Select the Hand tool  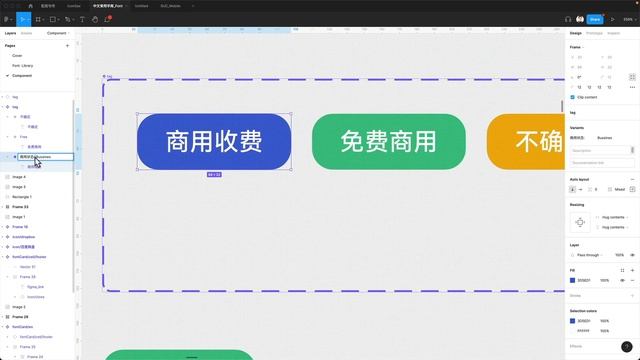coord(95,19)
